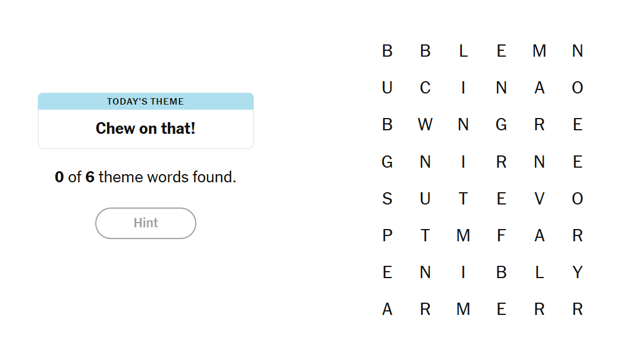The image size is (625, 364).
Task: Choose the B between I and L
Action: click(x=501, y=272)
